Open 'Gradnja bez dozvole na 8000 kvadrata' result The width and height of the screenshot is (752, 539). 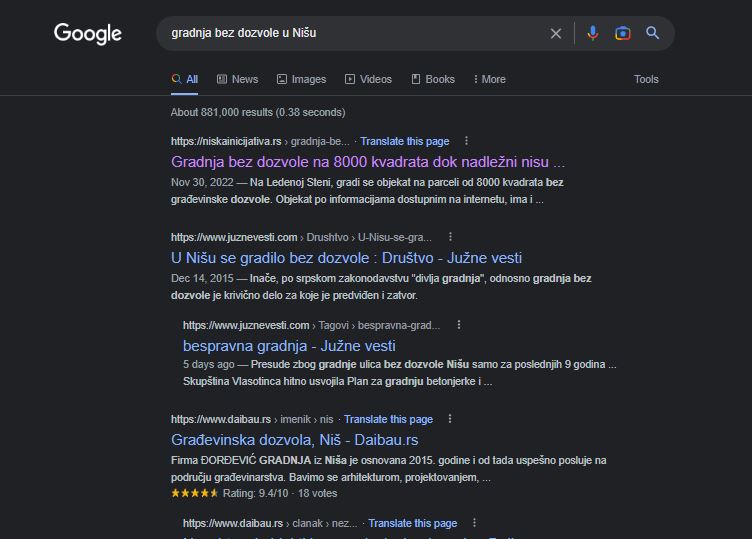[x=368, y=162]
